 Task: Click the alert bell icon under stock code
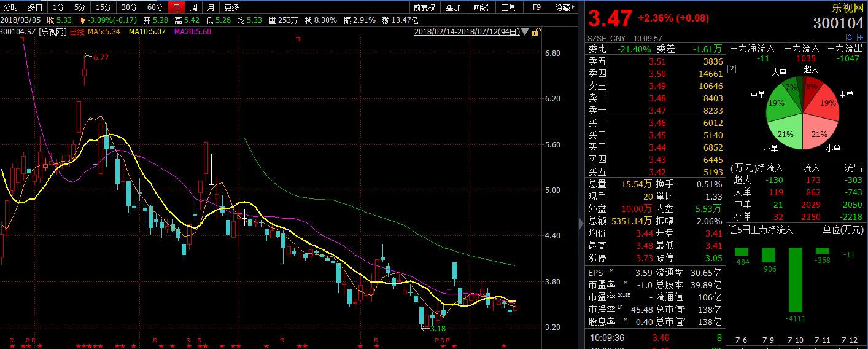point(850,37)
